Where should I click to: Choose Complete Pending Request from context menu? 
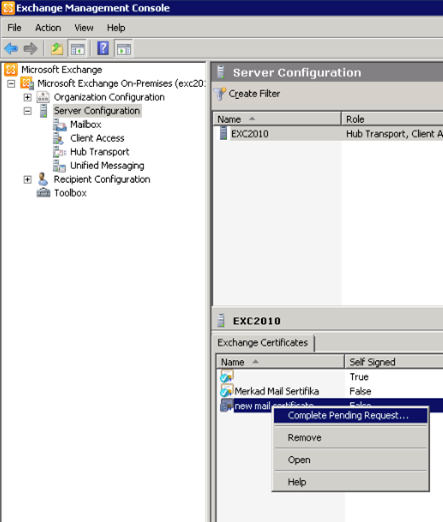tap(351, 416)
